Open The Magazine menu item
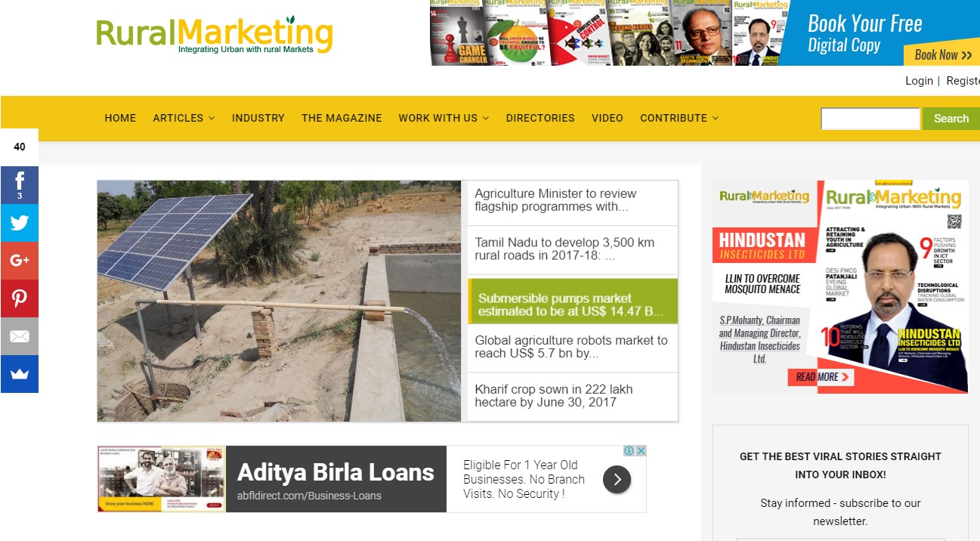The height and width of the screenshot is (541, 980). click(342, 118)
